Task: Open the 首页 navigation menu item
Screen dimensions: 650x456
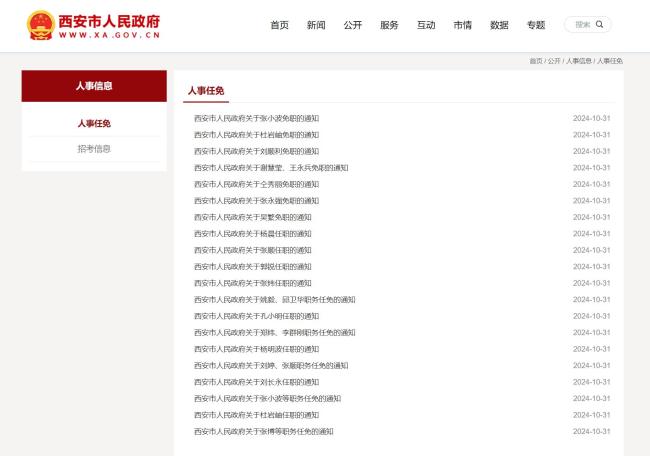Action: 280,25
